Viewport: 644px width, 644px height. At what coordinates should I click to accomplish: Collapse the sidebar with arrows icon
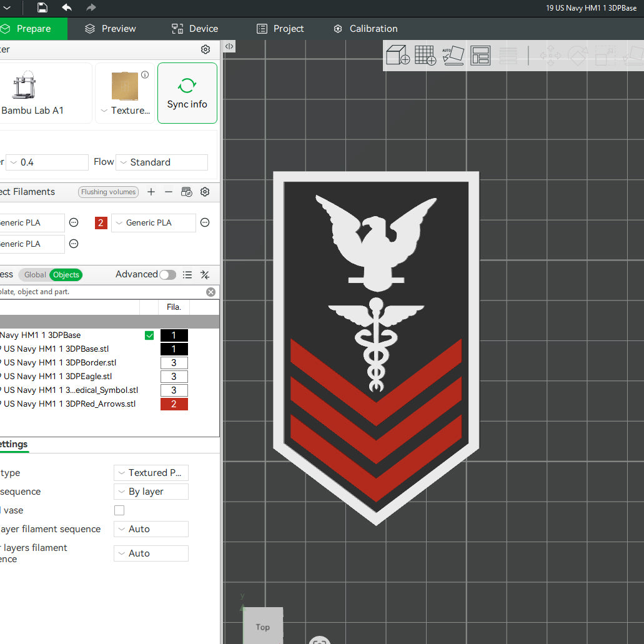[x=229, y=46]
